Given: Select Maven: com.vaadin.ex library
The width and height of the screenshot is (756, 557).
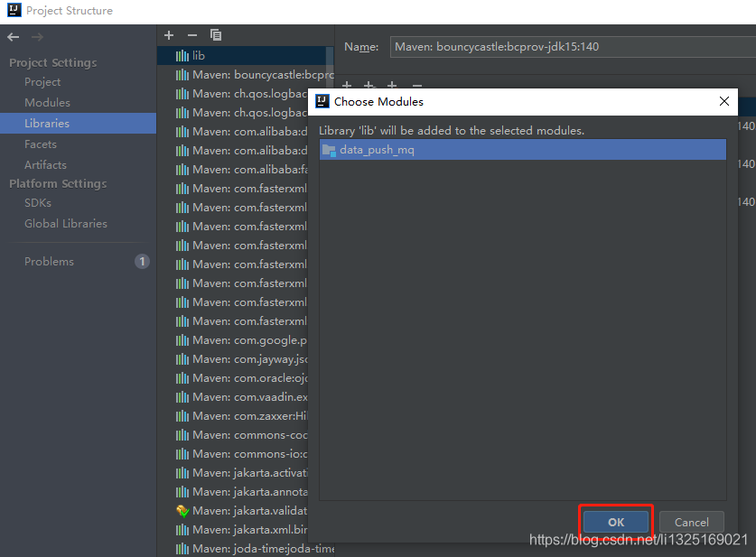Looking at the screenshot, I should [233, 397].
